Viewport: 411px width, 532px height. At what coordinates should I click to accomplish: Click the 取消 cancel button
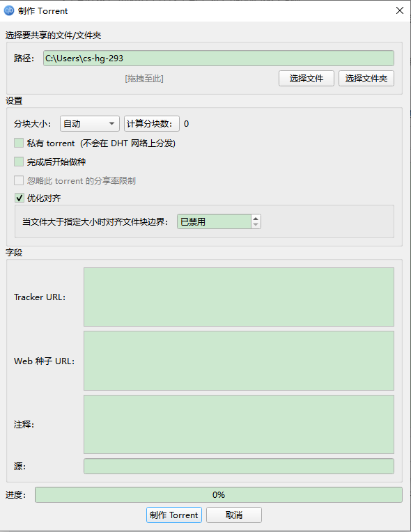(234, 515)
